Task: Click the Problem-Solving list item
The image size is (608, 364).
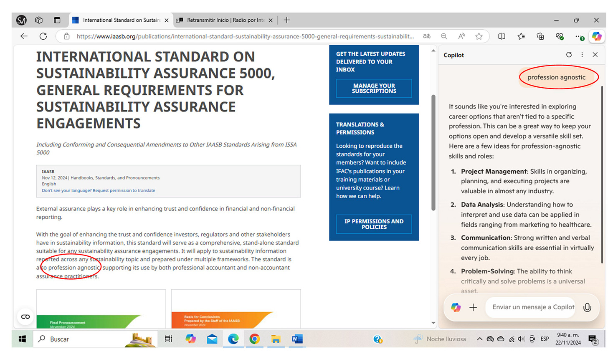Action: click(518, 281)
